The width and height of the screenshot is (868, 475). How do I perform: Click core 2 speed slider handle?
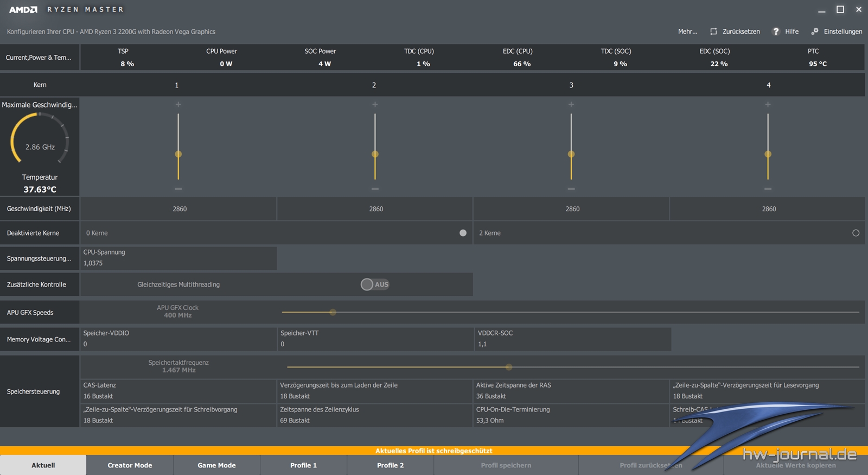pyautogui.click(x=375, y=154)
